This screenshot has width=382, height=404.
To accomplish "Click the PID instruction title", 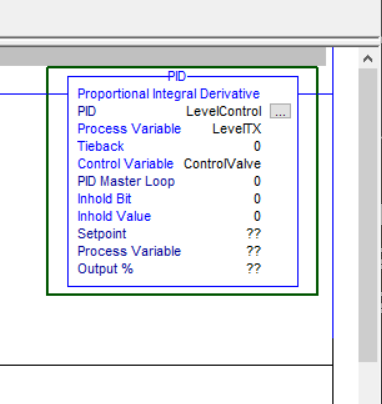I will pos(177,77).
